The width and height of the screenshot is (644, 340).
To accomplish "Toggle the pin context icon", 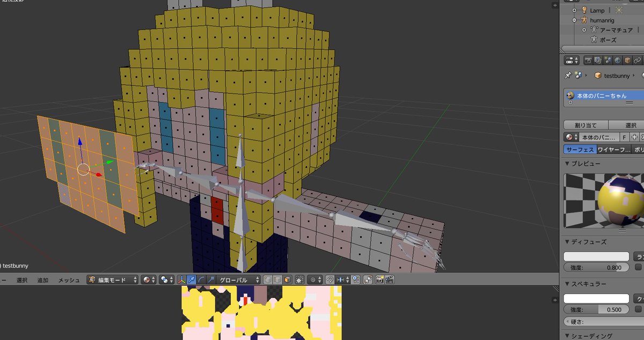I will pos(568,76).
